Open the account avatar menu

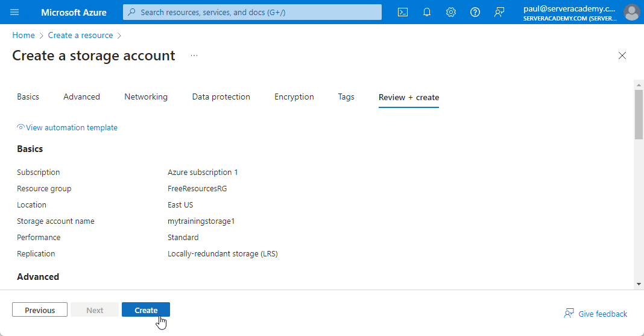(x=631, y=12)
